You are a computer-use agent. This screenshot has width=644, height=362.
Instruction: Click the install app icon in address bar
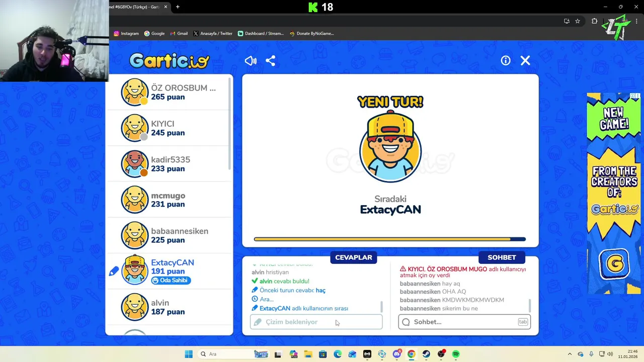[x=567, y=21]
